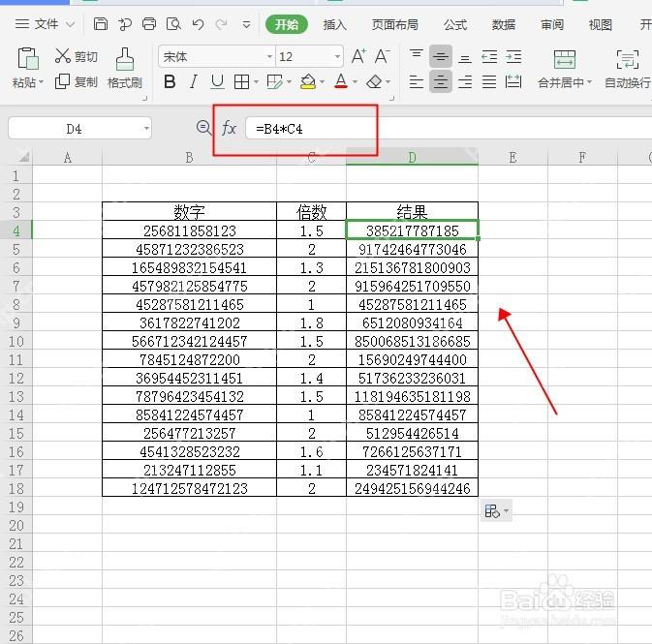The height and width of the screenshot is (644, 652).
Task: Click 合并居中 merge and center icon
Action: pos(564,59)
